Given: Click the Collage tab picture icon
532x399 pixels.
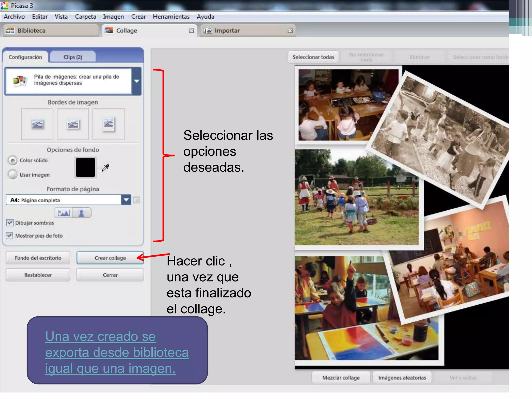Looking at the screenshot, I should pos(109,30).
